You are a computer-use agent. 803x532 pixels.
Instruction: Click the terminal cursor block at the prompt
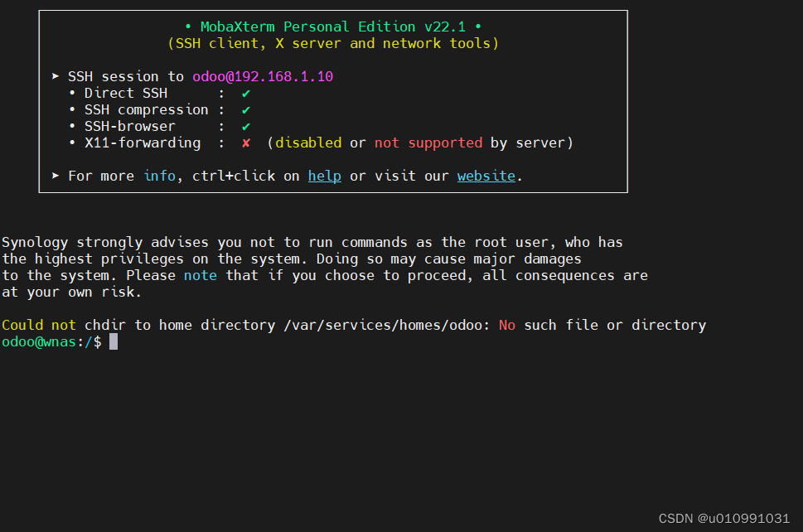click(x=114, y=341)
